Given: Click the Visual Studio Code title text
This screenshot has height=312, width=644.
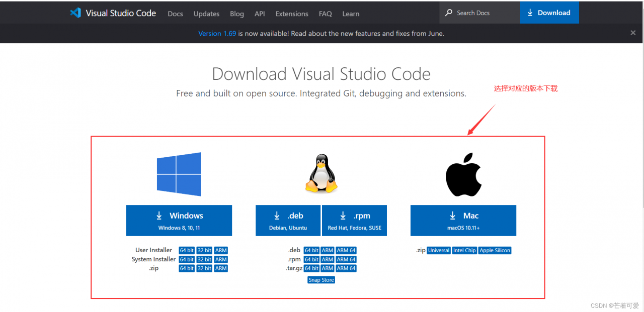Looking at the screenshot, I should (121, 13).
